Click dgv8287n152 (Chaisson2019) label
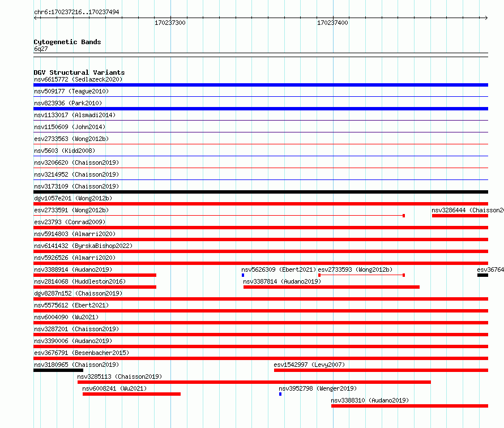504x428 pixels. coord(78,293)
